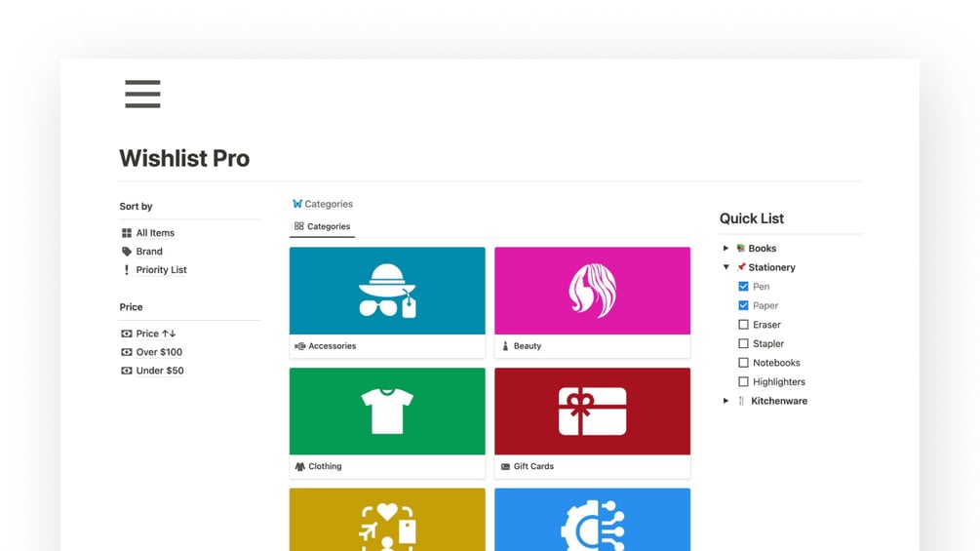Uncheck the Paper checkbox
980x551 pixels.
coord(743,305)
